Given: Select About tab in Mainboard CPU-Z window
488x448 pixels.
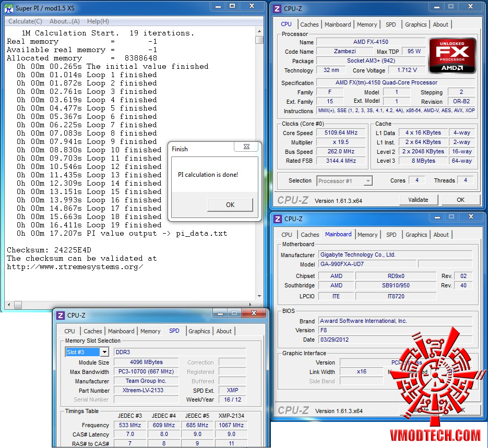Looking at the screenshot, I should 442,235.
